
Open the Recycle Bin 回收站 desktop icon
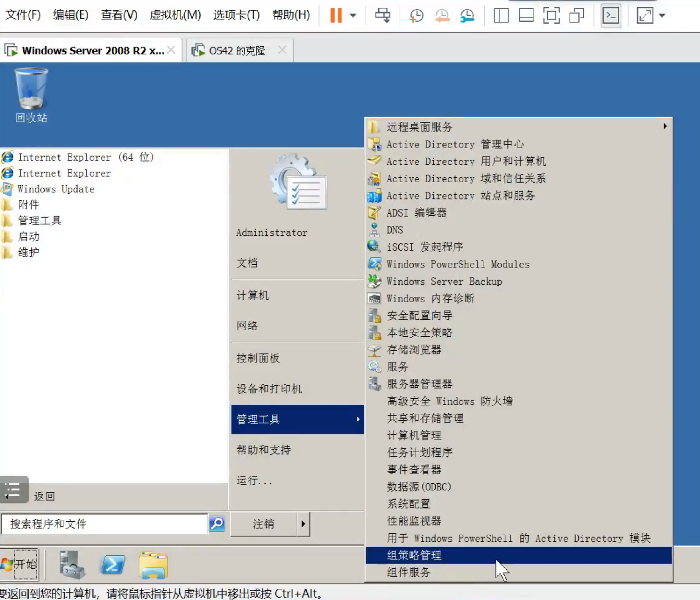pyautogui.click(x=31, y=95)
